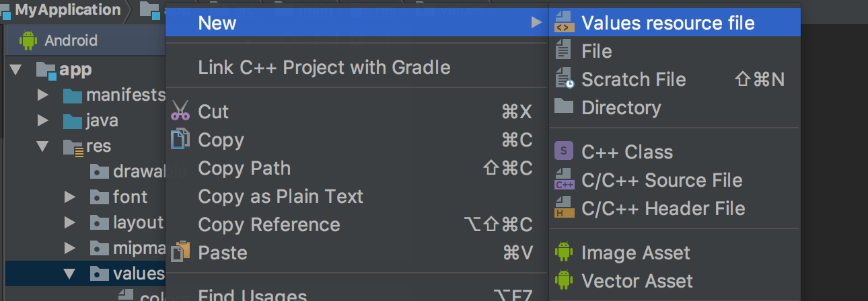
Task: Click the Values resource file icon
Action: pyautogui.click(x=563, y=24)
